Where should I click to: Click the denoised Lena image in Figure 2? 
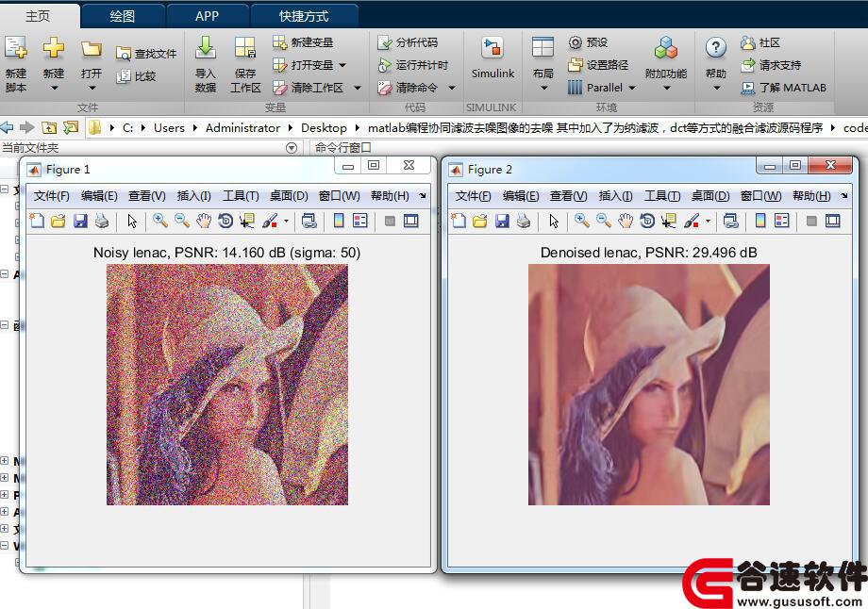point(649,385)
